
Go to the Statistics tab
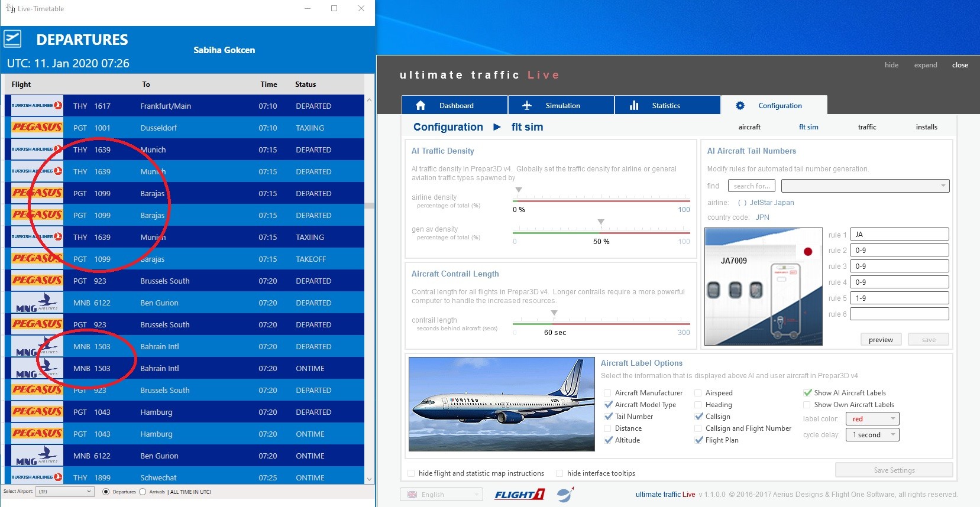click(668, 105)
